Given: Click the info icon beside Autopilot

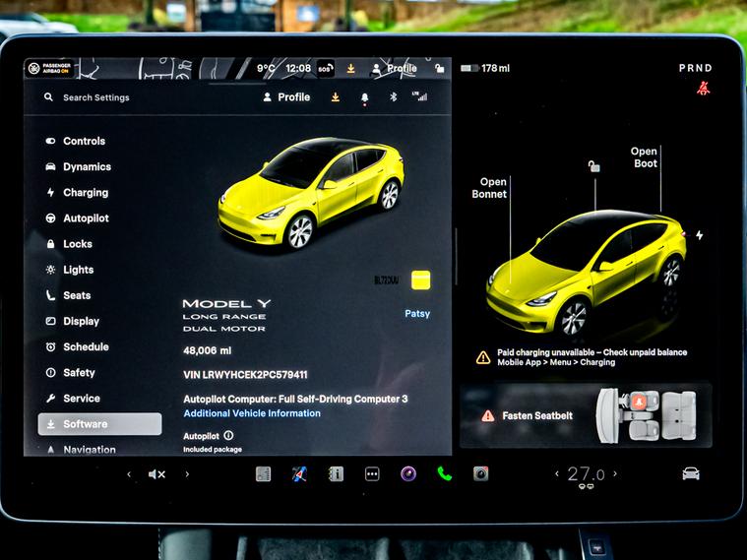Looking at the screenshot, I should point(228,435).
